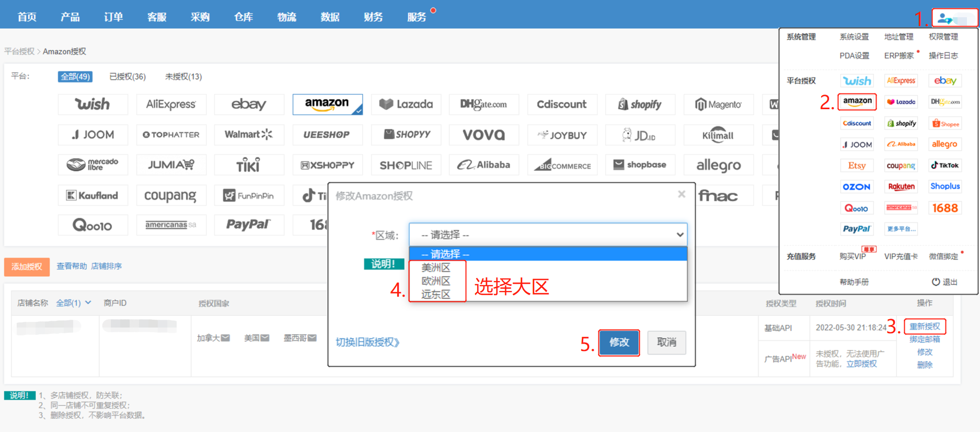Open the PayPal platform tile in main grid
This screenshot has width=980, height=432.
[x=249, y=225]
